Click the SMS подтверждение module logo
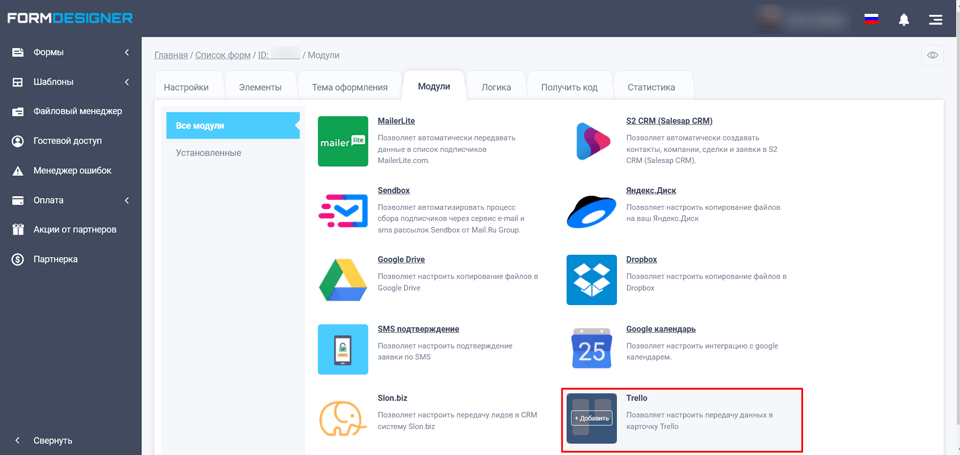The width and height of the screenshot is (960, 455). [x=343, y=349]
